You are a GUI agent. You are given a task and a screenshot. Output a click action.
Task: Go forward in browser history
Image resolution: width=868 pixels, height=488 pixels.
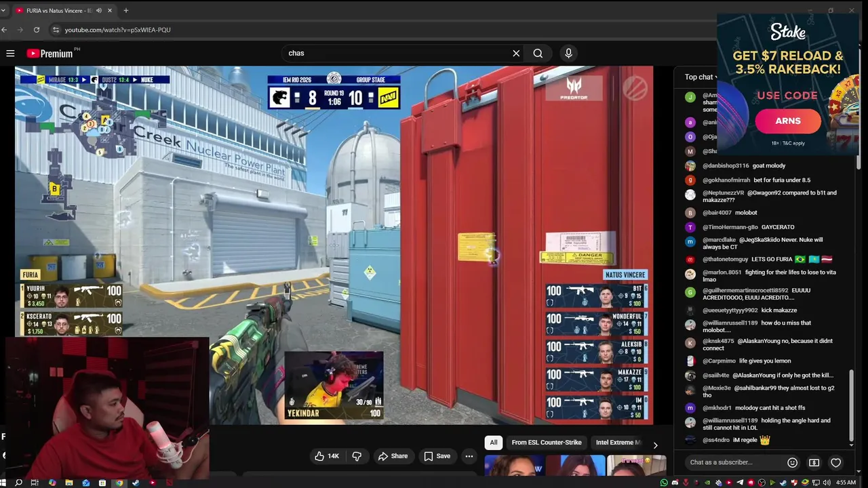(x=20, y=30)
